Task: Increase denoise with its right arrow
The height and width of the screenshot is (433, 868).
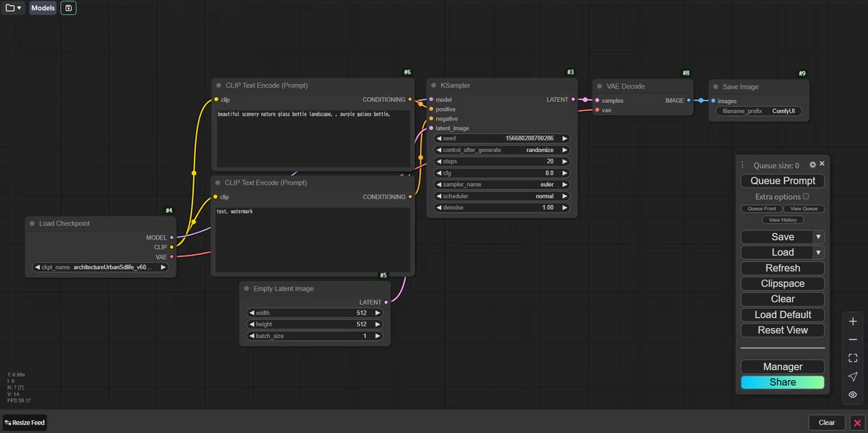Action: 564,208
